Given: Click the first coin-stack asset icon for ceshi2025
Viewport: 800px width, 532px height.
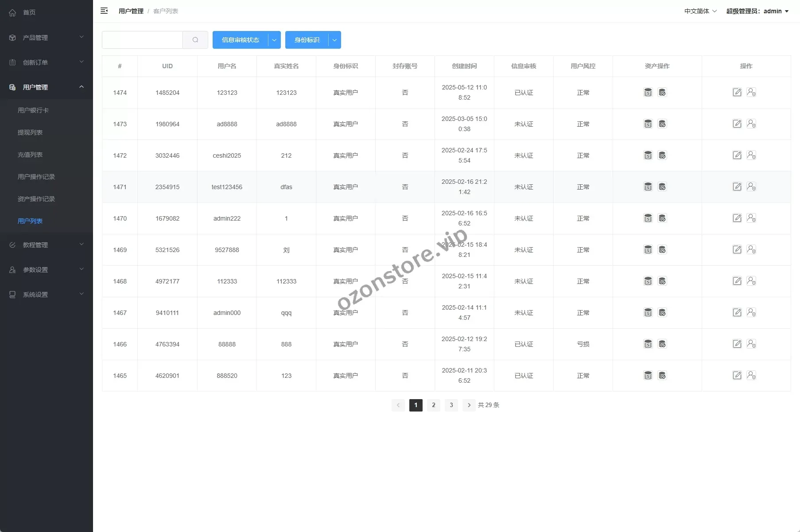Looking at the screenshot, I should 648,155.
